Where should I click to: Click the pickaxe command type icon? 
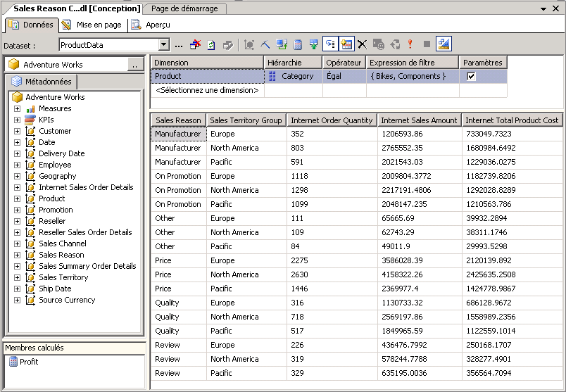click(265, 45)
